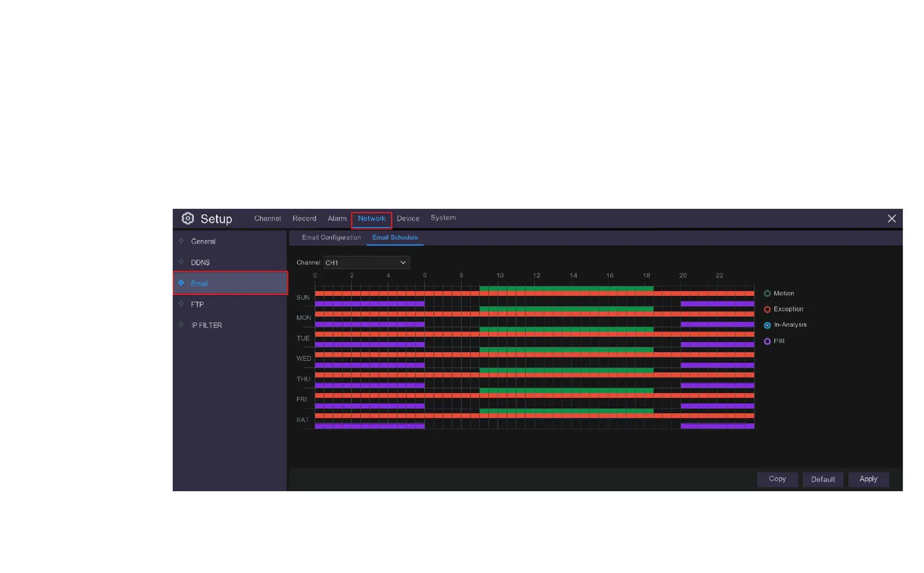Click the Copy button
924x573 pixels.
[777, 479]
